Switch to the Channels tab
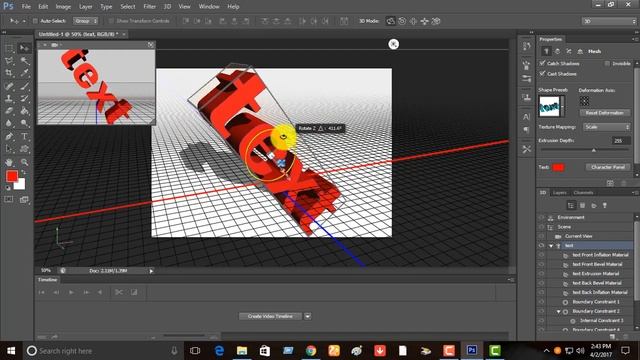The image size is (640, 360). click(x=583, y=193)
